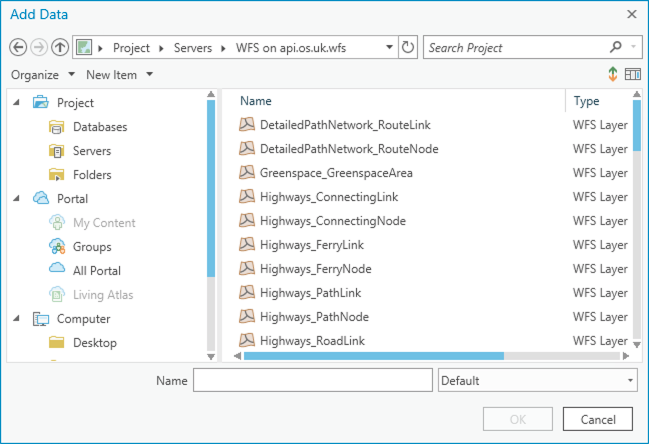649x444 pixels.
Task: Select Groups under Portal
Action: (x=92, y=247)
